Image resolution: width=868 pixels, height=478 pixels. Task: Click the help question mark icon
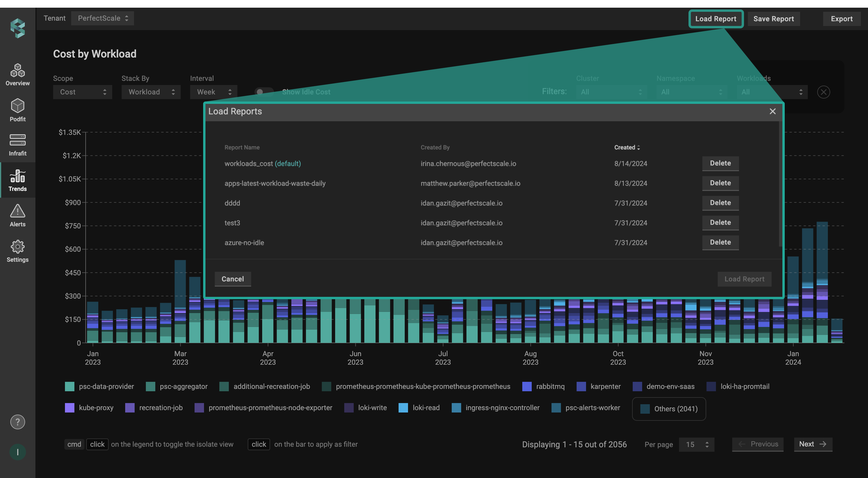[17, 422]
